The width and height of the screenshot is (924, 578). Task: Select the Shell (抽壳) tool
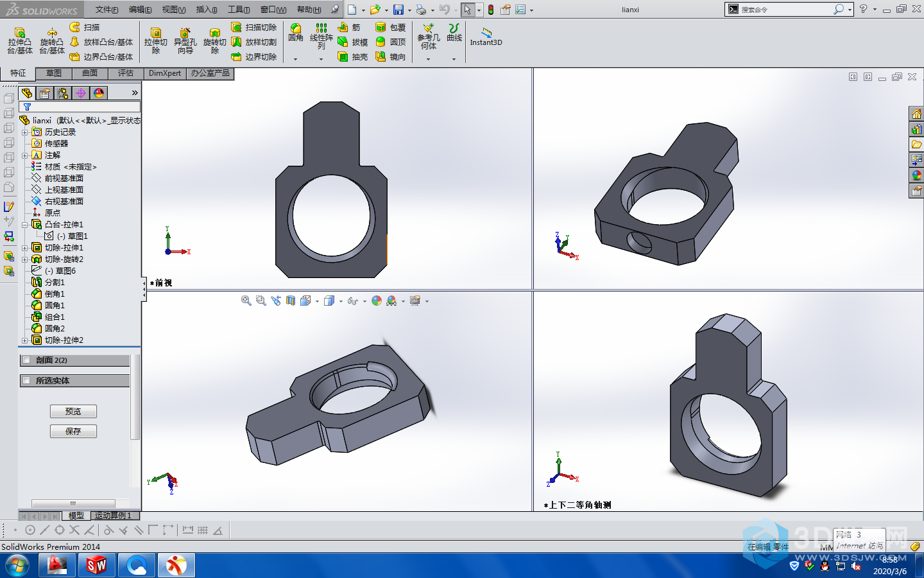[352, 57]
